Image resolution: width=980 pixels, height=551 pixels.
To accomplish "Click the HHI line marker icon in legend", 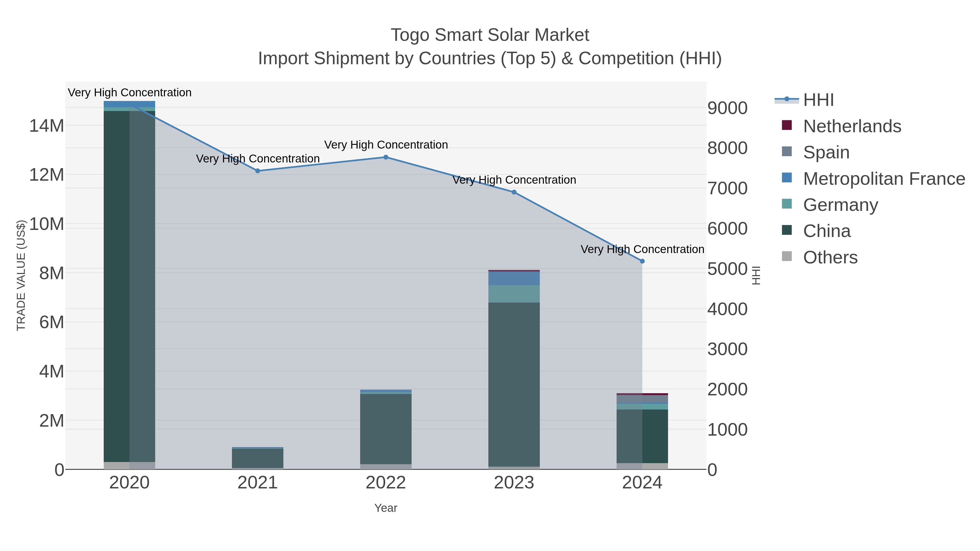I will coord(787,99).
